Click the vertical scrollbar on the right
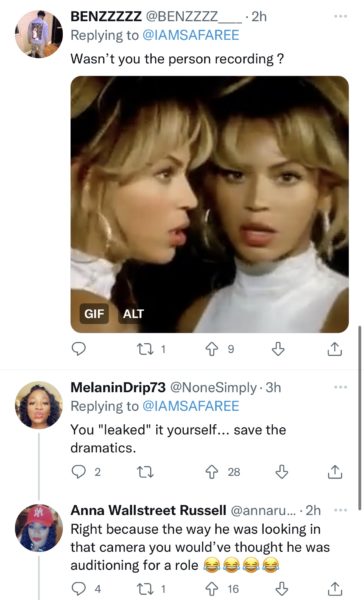 click(359, 418)
